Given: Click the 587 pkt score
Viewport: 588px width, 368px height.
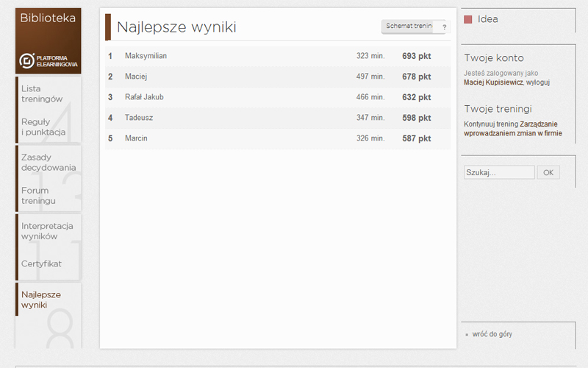Looking at the screenshot, I should pyautogui.click(x=417, y=138).
